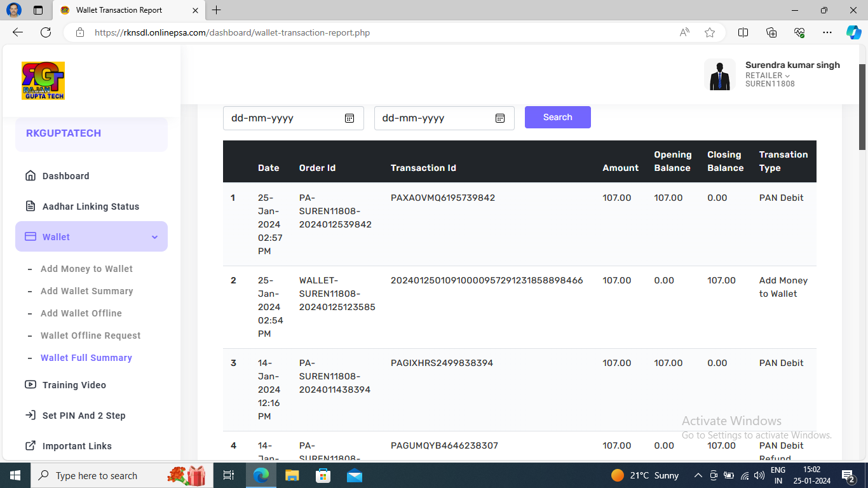
Task: Open Add Wallet Summary link
Action: tap(86, 291)
